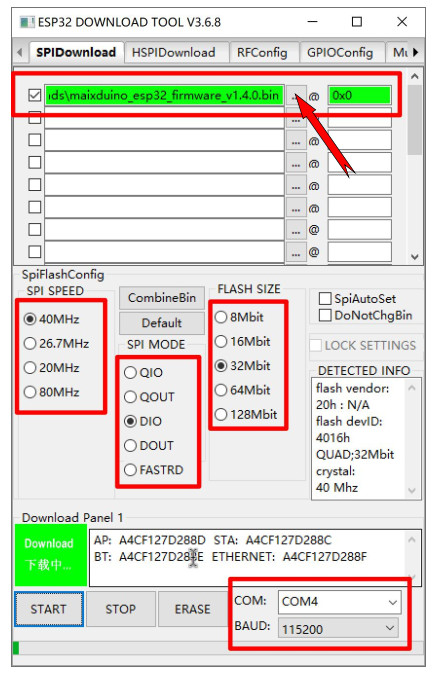The height and width of the screenshot is (675, 437).
Task: Click the file list scroll-down arrow
Action: click(x=415, y=257)
